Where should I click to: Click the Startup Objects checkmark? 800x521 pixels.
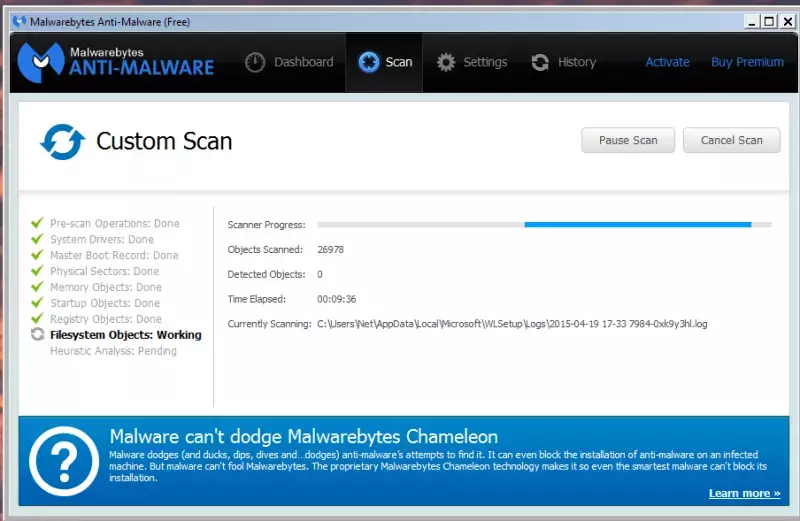37,302
